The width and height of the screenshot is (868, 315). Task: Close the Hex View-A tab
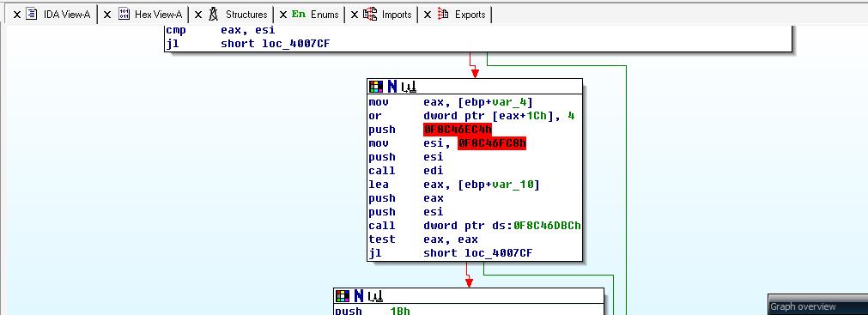coord(107,15)
